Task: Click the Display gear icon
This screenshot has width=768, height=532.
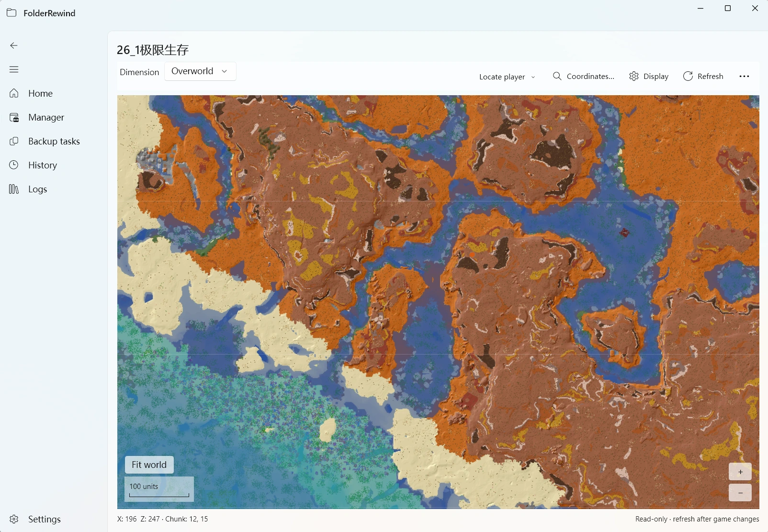Action: (x=634, y=76)
